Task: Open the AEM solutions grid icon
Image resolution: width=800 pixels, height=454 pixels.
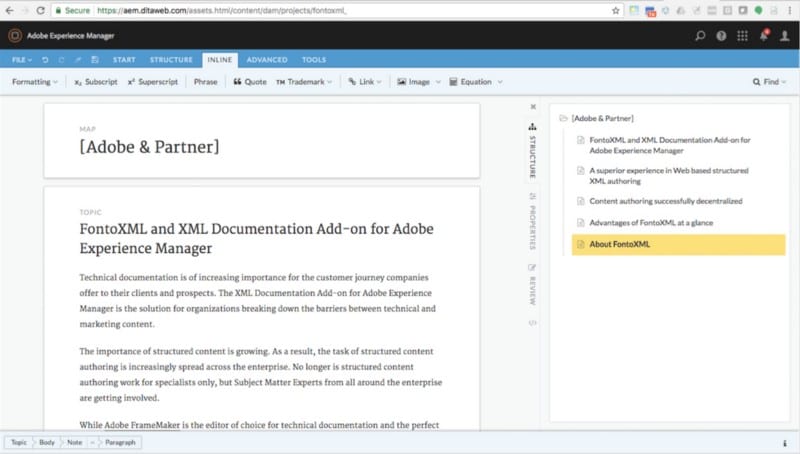Action: pyautogui.click(x=742, y=35)
